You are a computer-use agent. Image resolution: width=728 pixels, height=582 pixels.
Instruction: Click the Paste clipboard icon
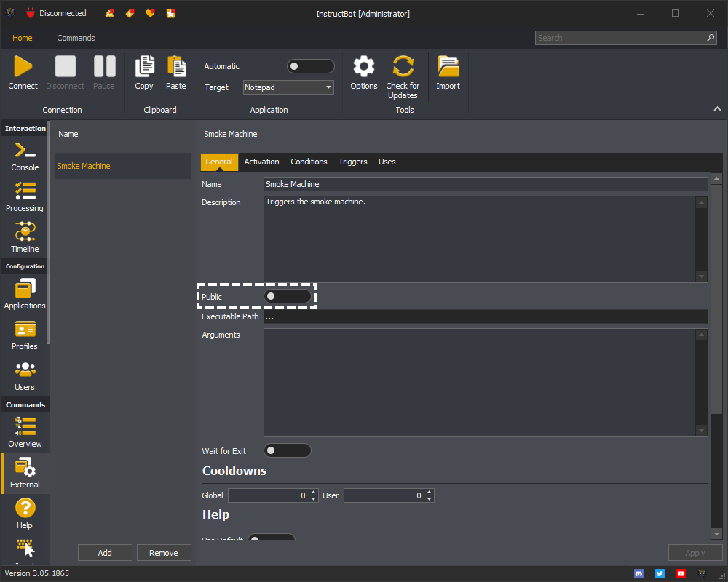click(176, 66)
